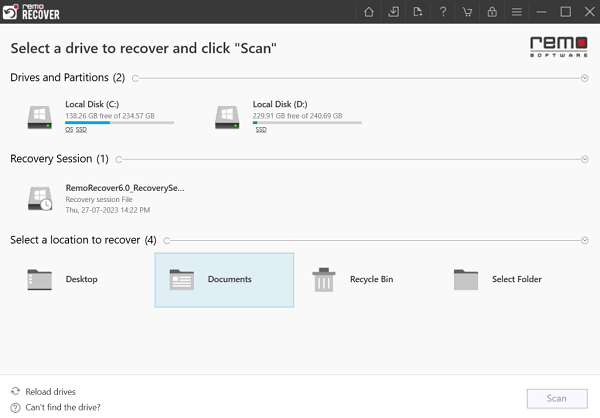This screenshot has width=600, height=418.
Task: Click the RemoRecover6.0_RecoverySe... file name
Action: [x=125, y=188]
